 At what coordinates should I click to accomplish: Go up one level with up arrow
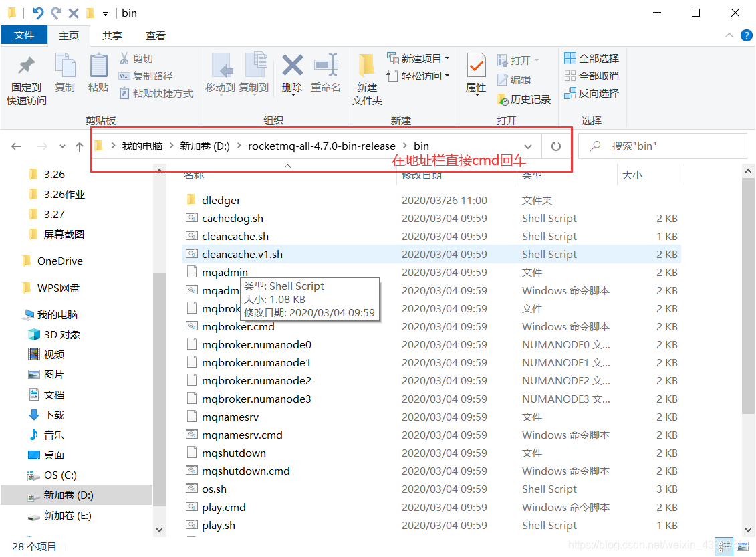80,146
